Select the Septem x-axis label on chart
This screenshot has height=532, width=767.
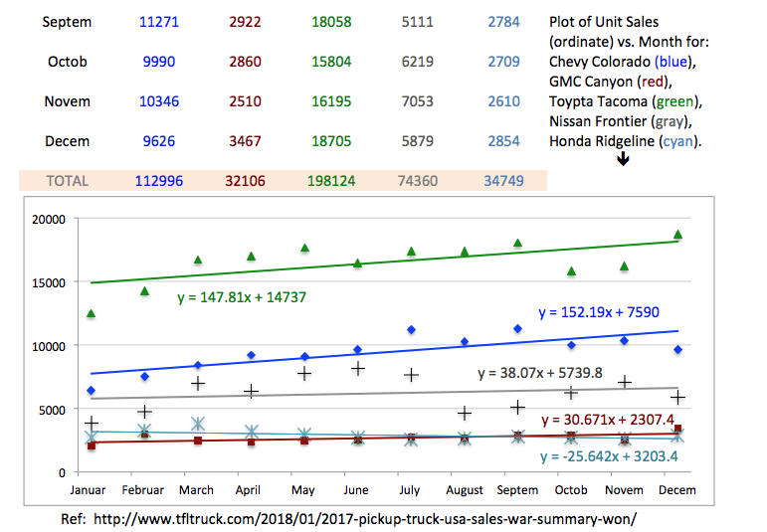(x=517, y=490)
